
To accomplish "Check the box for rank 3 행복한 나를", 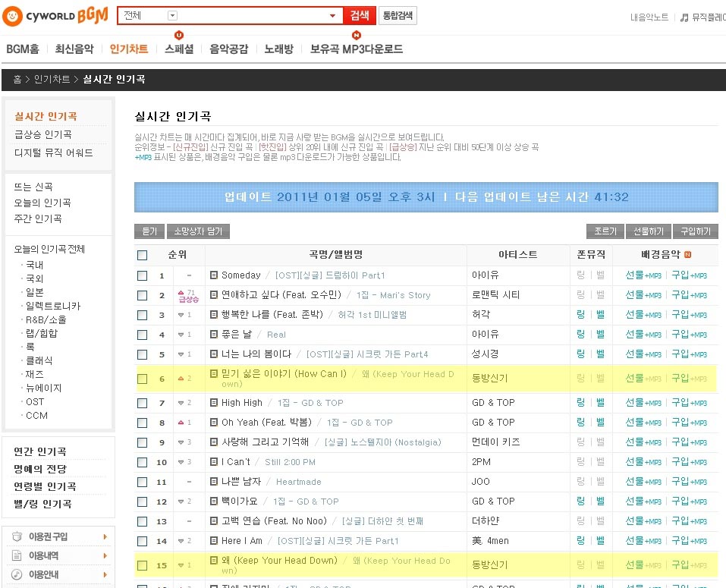I will click(x=143, y=316).
